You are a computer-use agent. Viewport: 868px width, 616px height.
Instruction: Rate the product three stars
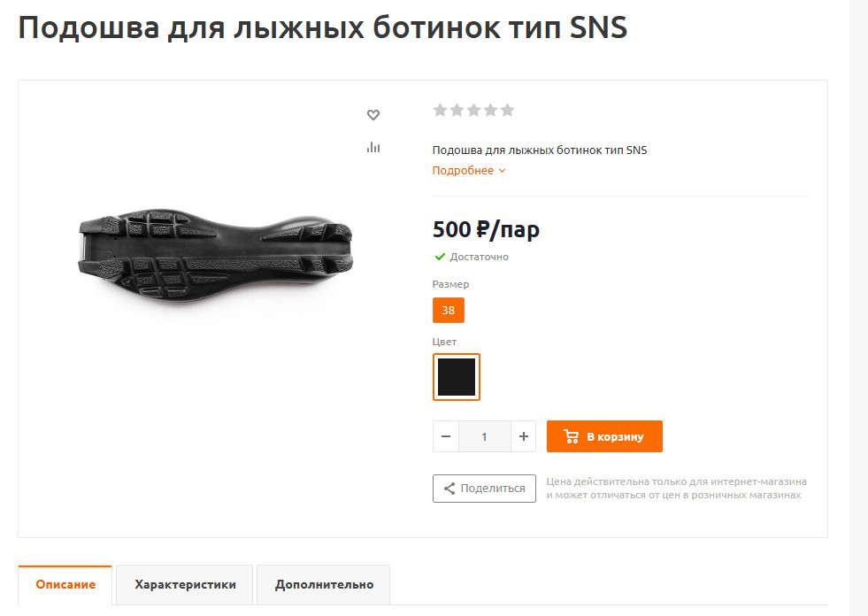pos(474,111)
